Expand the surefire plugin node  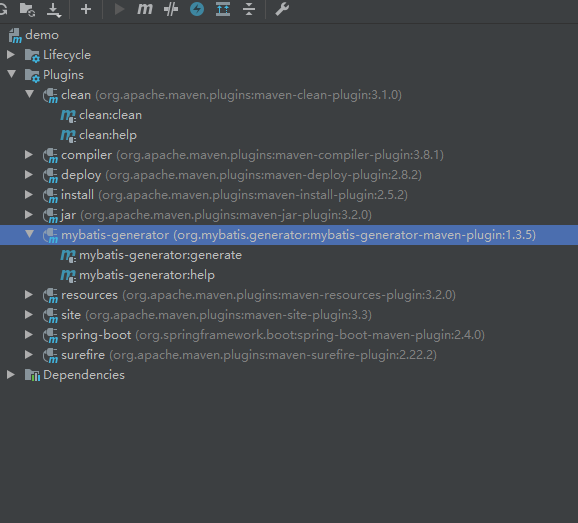pos(29,355)
